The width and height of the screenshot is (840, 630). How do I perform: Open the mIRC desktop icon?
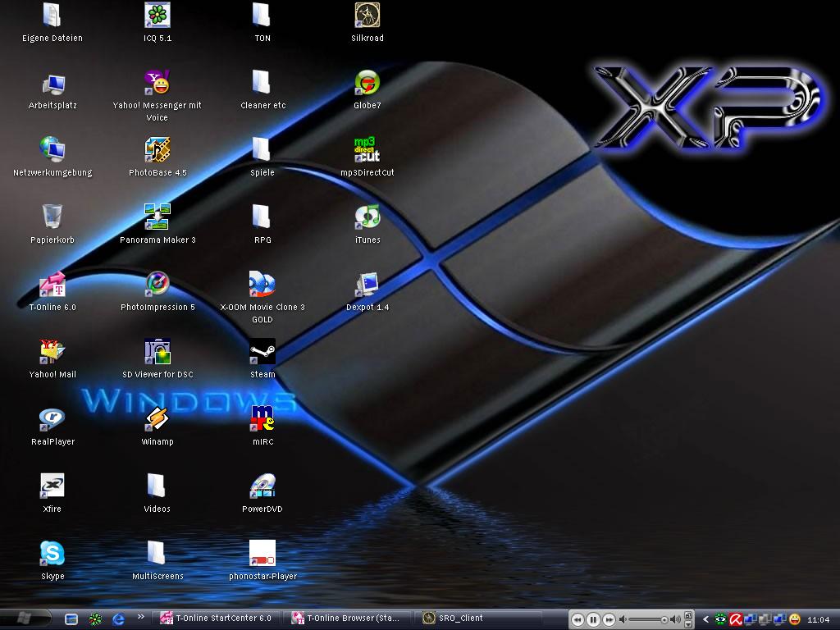262,419
